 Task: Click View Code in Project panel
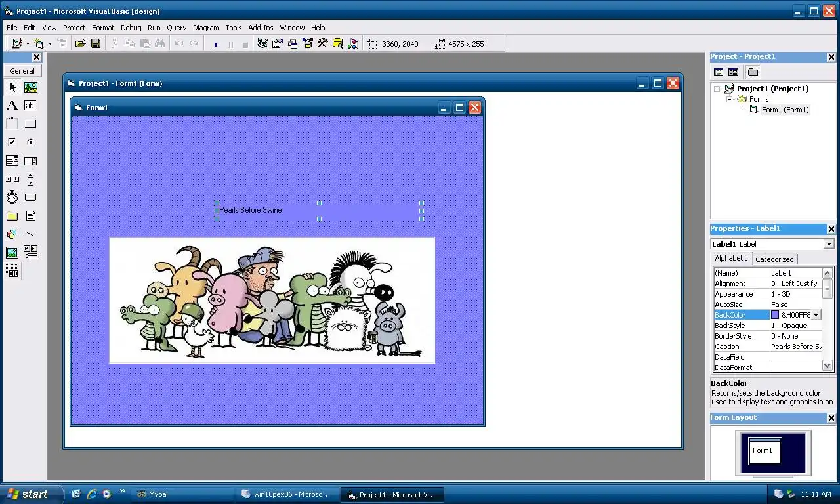719,72
